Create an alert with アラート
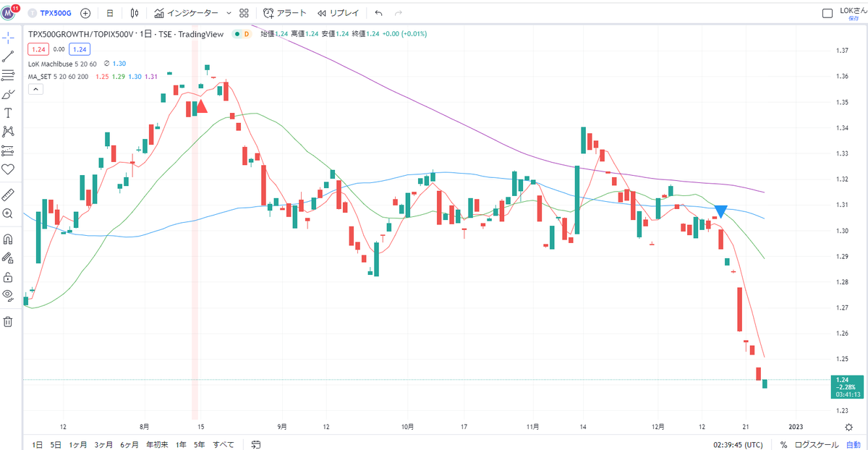 click(285, 13)
